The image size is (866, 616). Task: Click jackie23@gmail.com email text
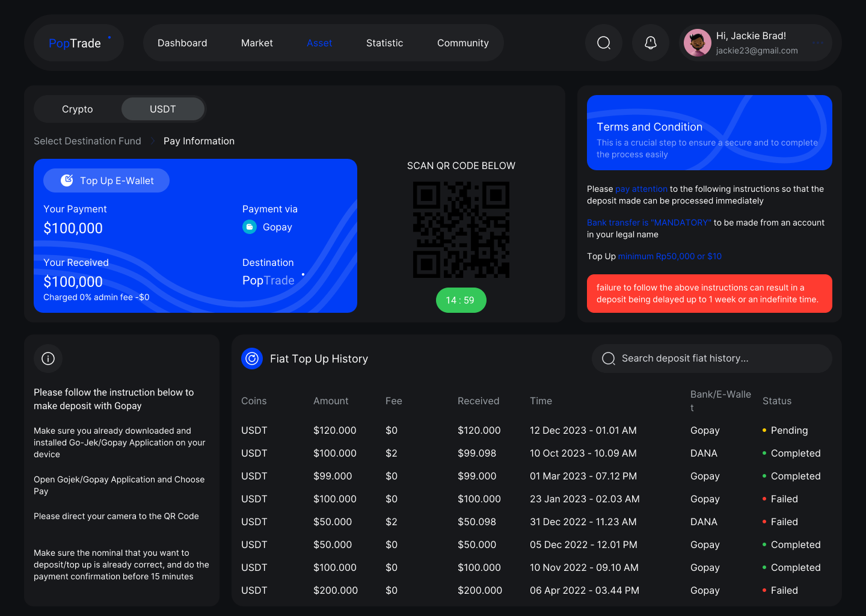[x=757, y=51]
